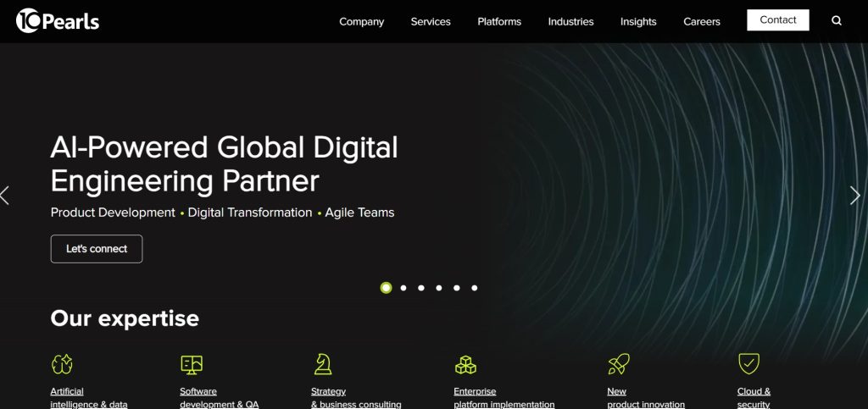
Task: Open the Careers menu item
Action: point(702,21)
